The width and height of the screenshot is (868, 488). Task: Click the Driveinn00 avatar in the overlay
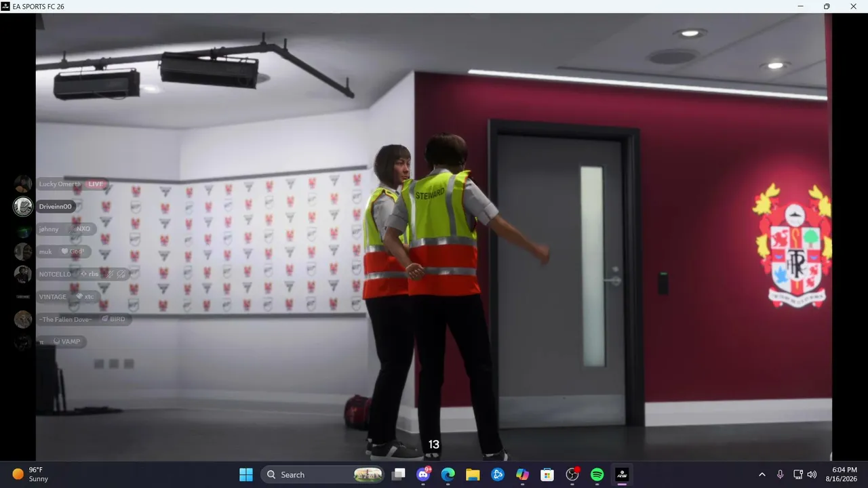23,206
